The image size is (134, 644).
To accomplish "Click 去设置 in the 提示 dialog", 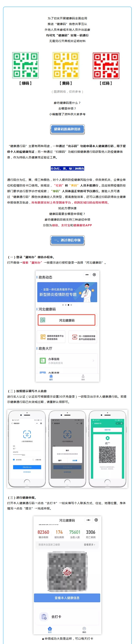I will (x=75, y=460).
